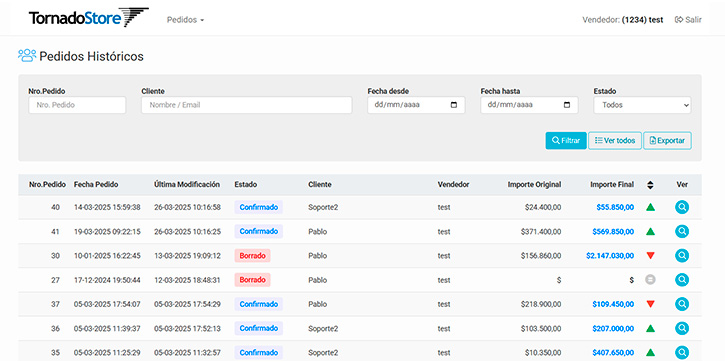Focus the Nro. Pedido input field
The width and height of the screenshot is (725, 362).
click(x=77, y=105)
